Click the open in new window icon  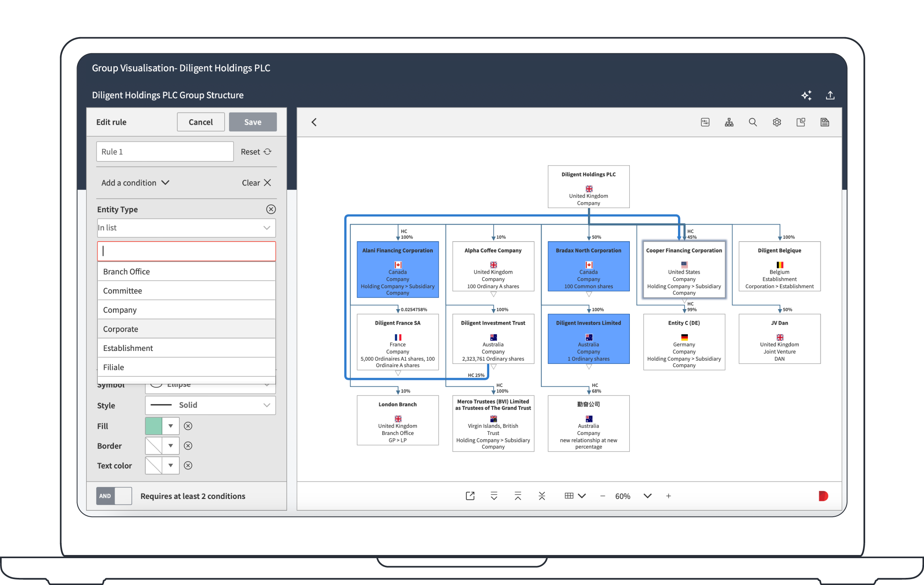[470, 496]
